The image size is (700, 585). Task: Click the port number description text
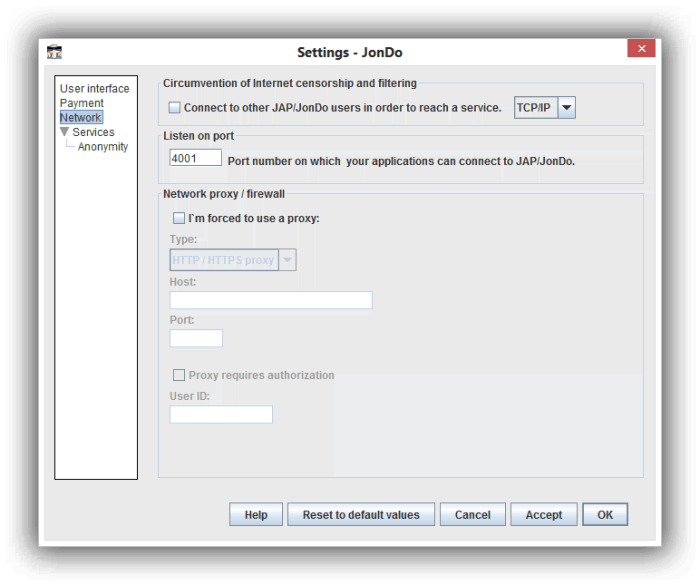pos(401,161)
